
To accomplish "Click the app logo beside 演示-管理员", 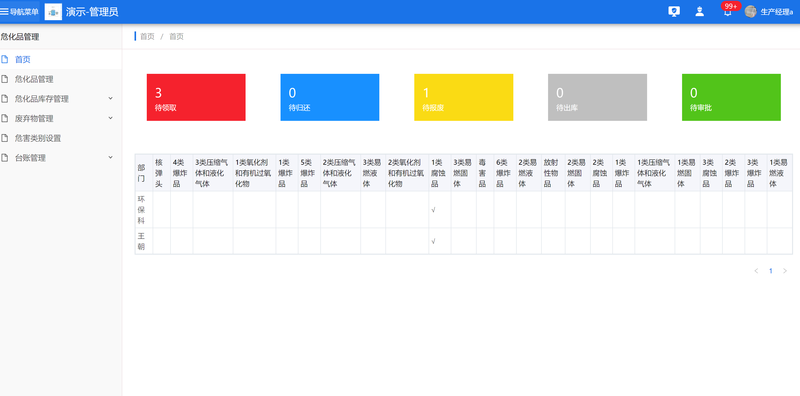I will point(53,12).
